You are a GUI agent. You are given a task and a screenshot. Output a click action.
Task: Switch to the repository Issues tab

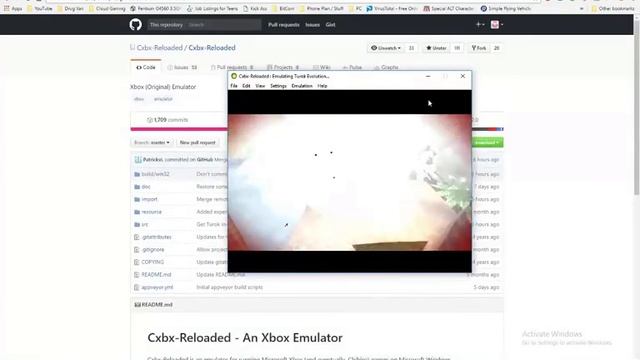pos(182,67)
